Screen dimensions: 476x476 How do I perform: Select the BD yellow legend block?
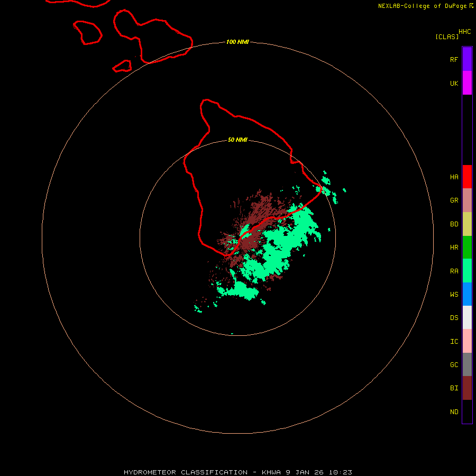coord(467,224)
